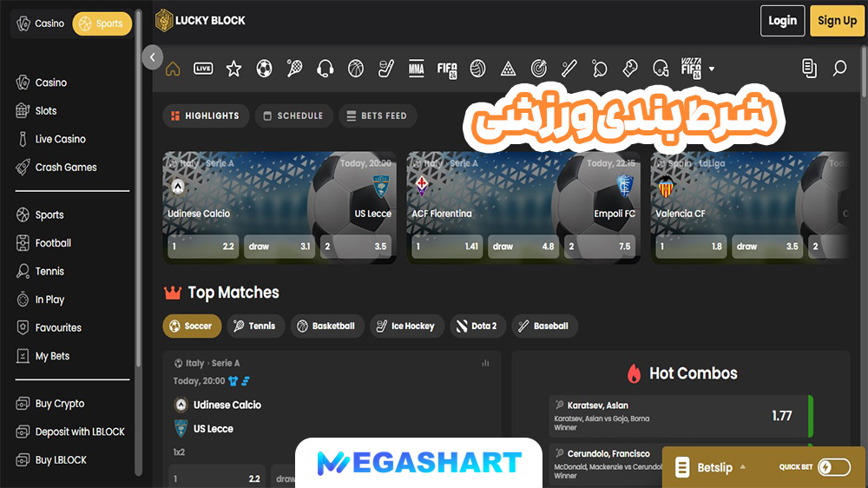Select the volleyball sport icon
Viewport: 868px width, 488px height.
click(x=477, y=69)
